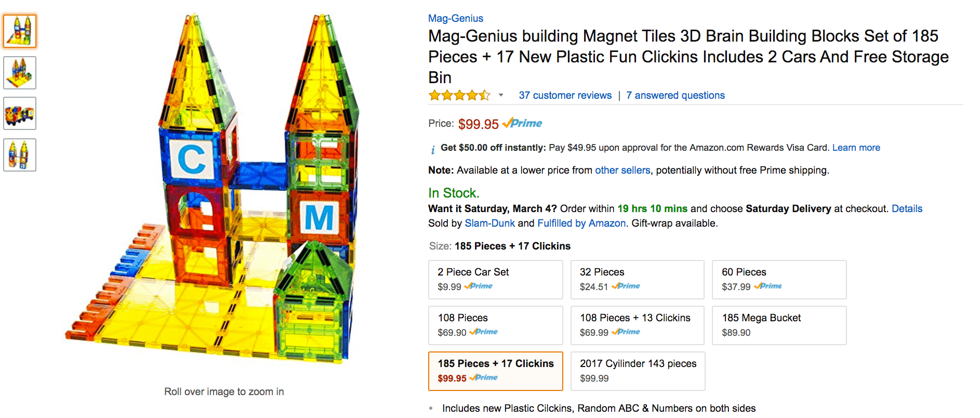Click Learn more about Rewards Visa
980x418 pixels.
856,148
